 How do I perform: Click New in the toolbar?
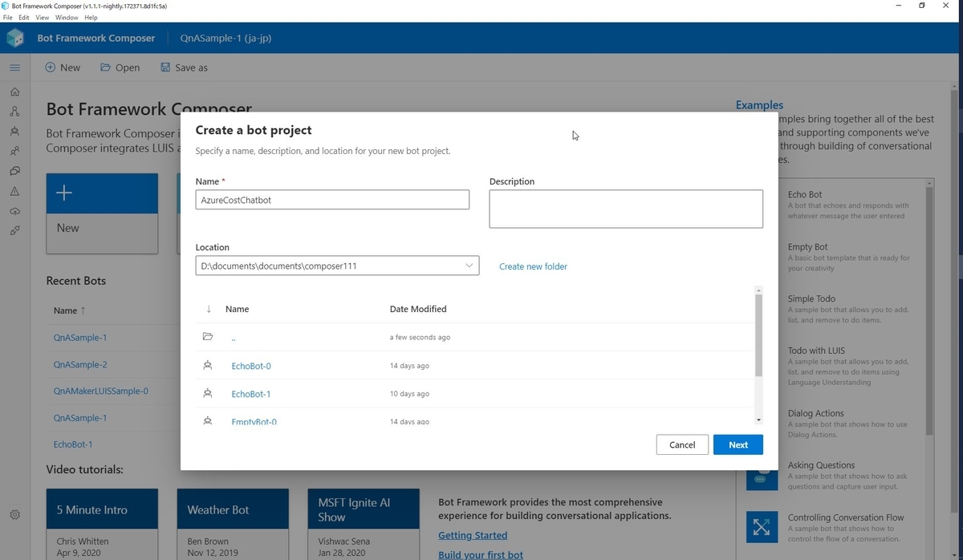[63, 67]
